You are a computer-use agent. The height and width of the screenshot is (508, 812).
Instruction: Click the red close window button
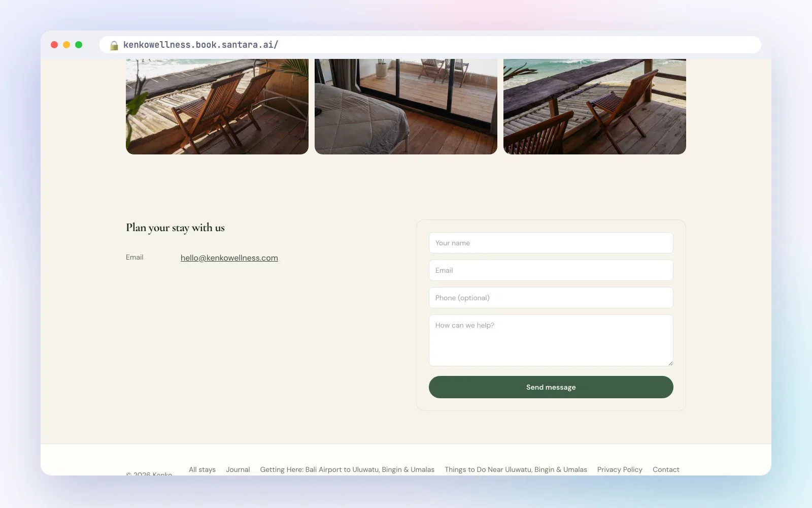click(54, 45)
